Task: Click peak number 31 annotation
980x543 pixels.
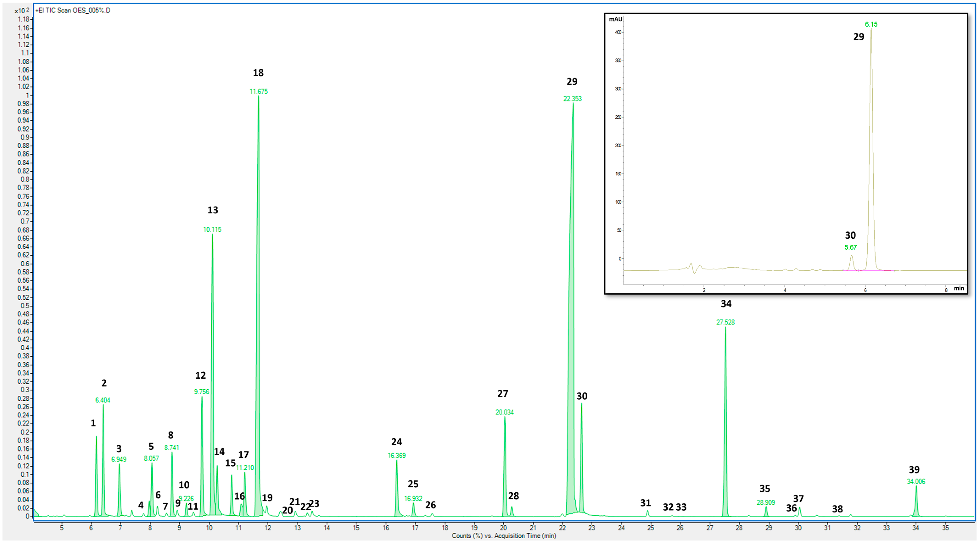Action: 646,503
